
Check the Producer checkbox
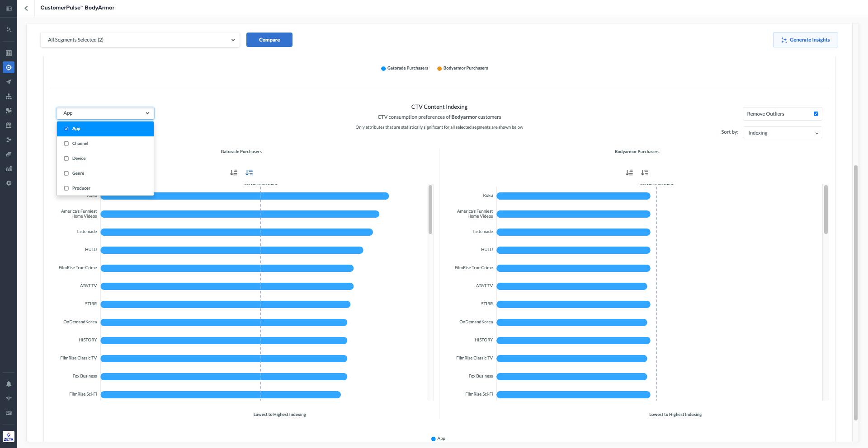coord(66,188)
